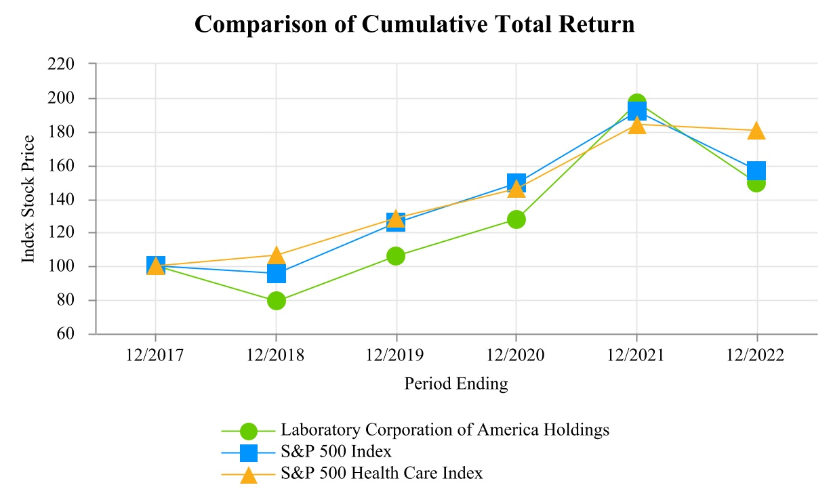This screenshot has width=831, height=504.
Task: Click the green circle data point at 12/2020
Action: coord(516,219)
